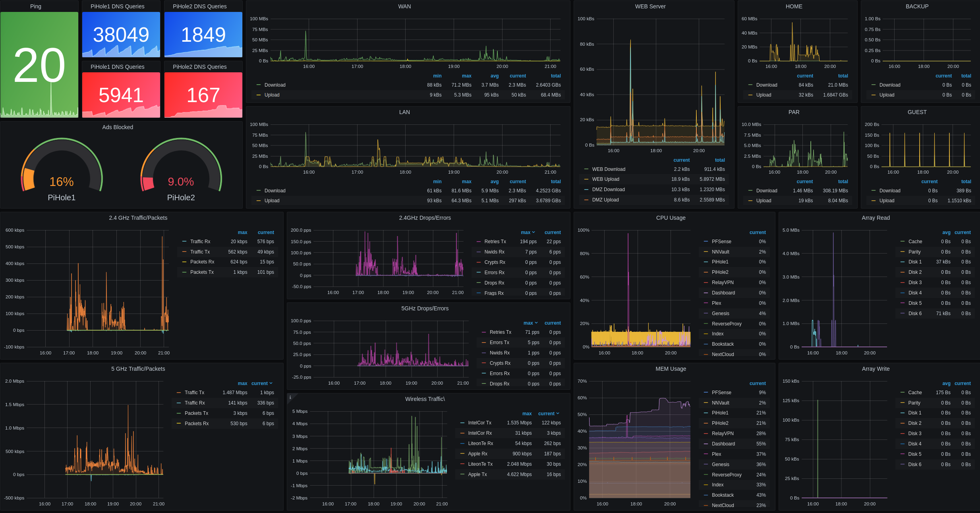980x513 pixels.
Task: Select Upload row in HOME legend
Action: point(798,95)
